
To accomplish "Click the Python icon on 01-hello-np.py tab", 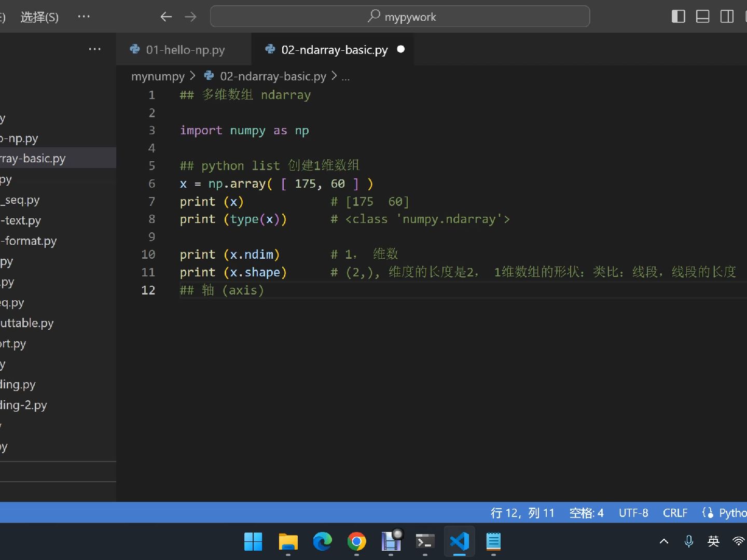I will click(x=135, y=49).
